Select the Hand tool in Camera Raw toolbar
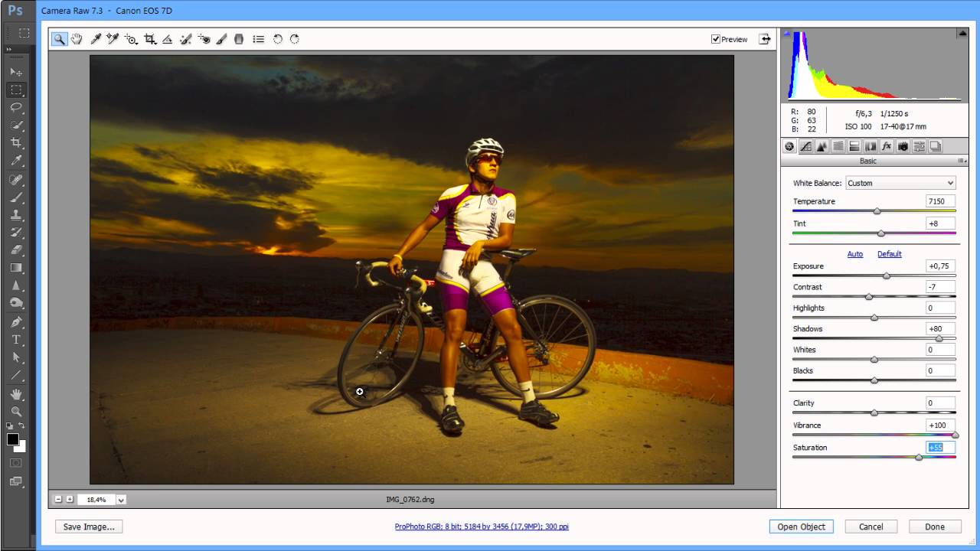The image size is (980, 551). pyautogui.click(x=77, y=39)
